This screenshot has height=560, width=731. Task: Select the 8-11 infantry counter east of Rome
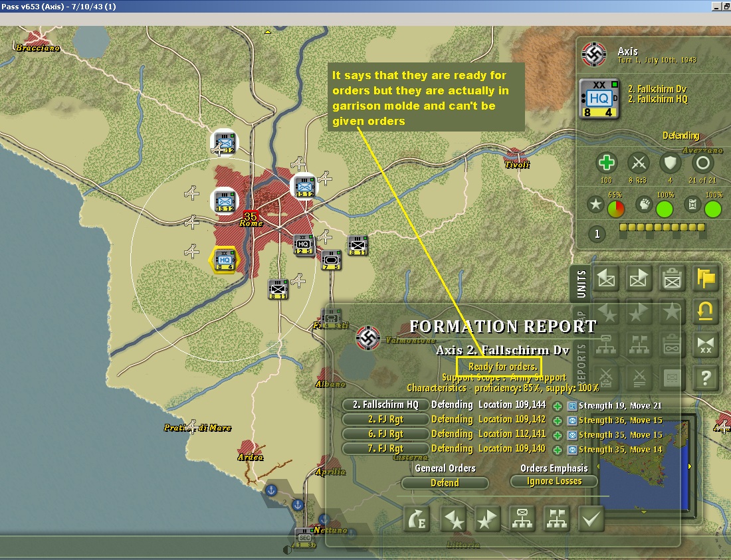(x=358, y=246)
